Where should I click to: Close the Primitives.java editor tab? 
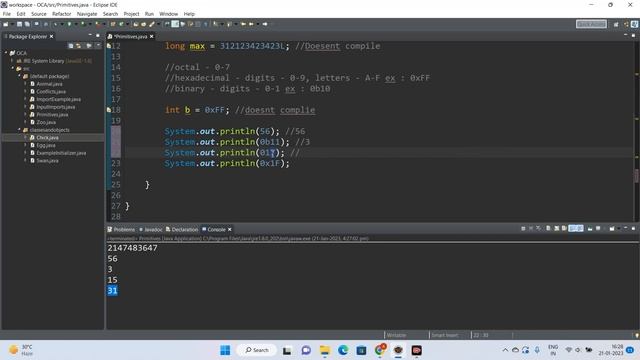click(151, 36)
